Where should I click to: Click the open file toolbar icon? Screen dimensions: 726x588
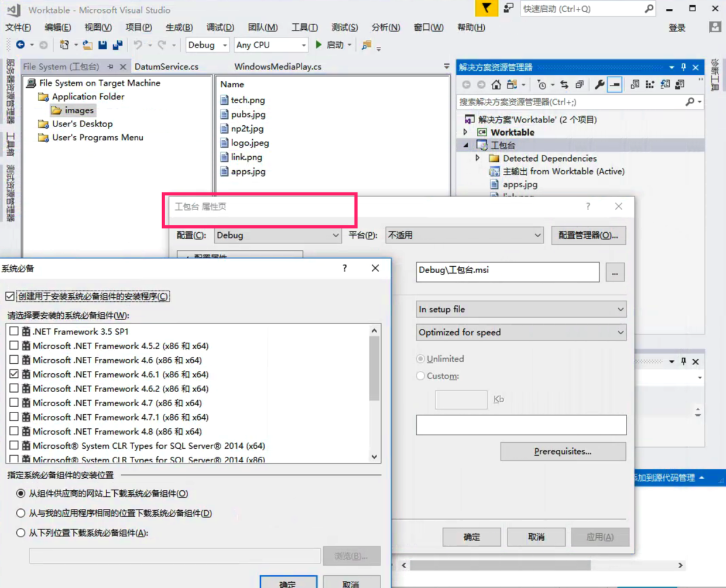[87, 44]
